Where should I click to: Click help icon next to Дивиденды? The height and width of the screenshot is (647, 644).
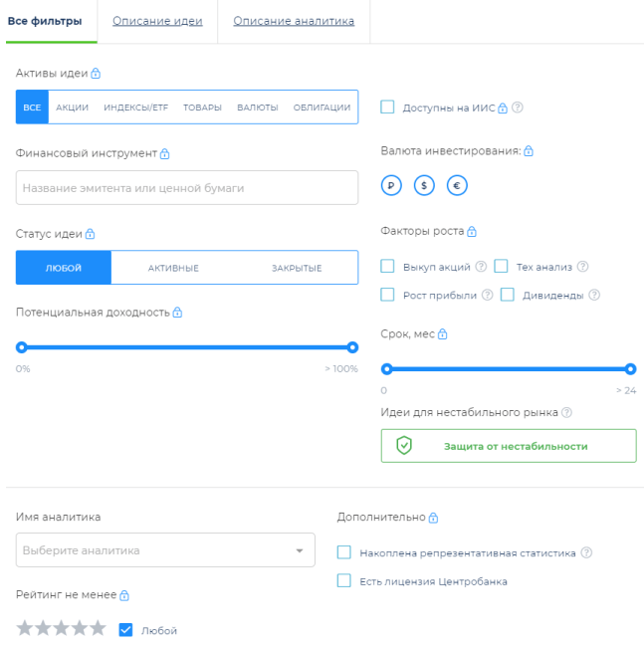[x=594, y=295]
